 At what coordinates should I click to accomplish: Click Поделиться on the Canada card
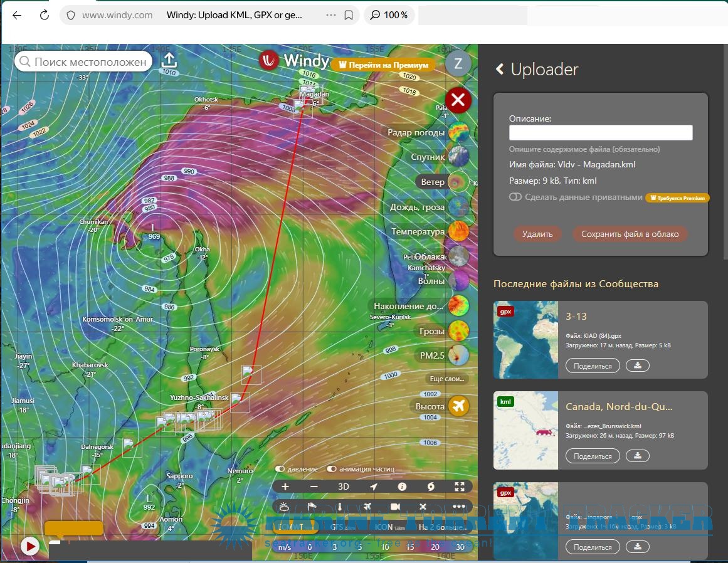click(593, 456)
